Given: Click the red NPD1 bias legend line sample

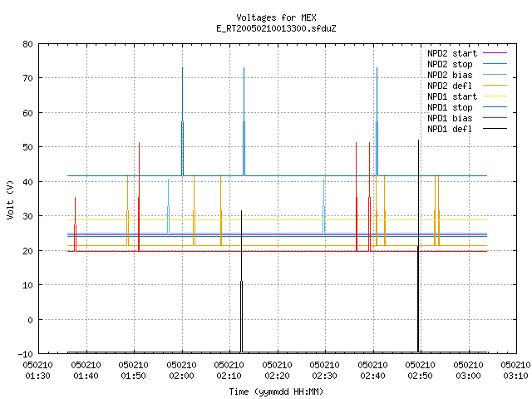Looking at the screenshot, I should (x=495, y=118).
